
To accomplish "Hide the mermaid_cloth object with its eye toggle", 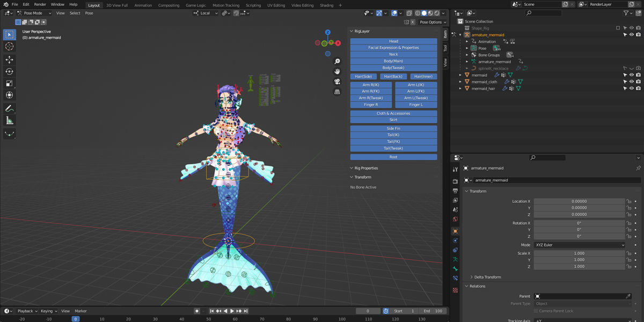I will click(631, 81).
